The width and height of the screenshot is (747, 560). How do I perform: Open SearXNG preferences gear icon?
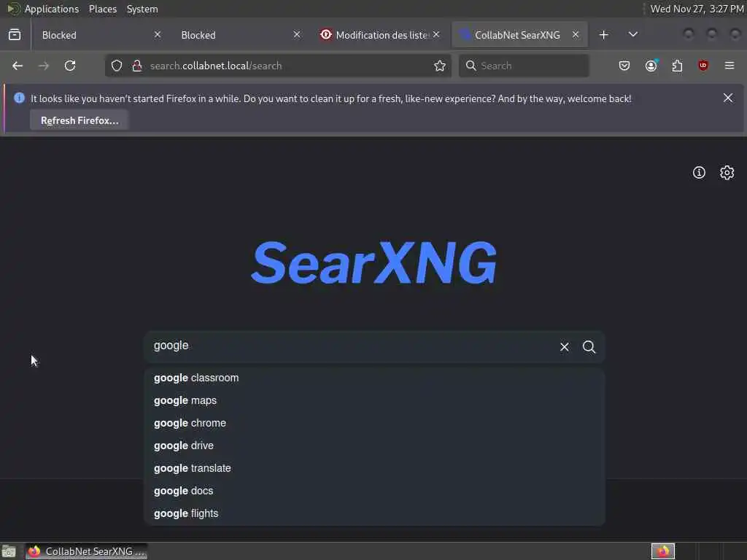pyautogui.click(x=727, y=172)
